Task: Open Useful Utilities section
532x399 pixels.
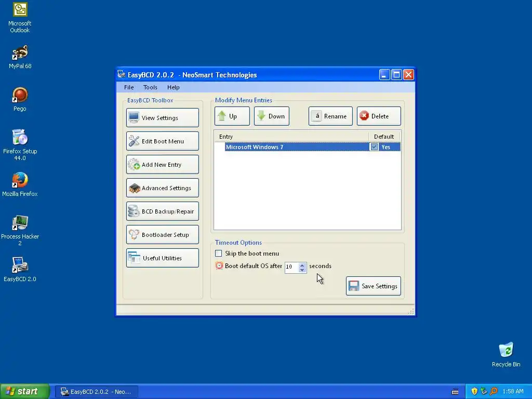Action: tap(163, 258)
